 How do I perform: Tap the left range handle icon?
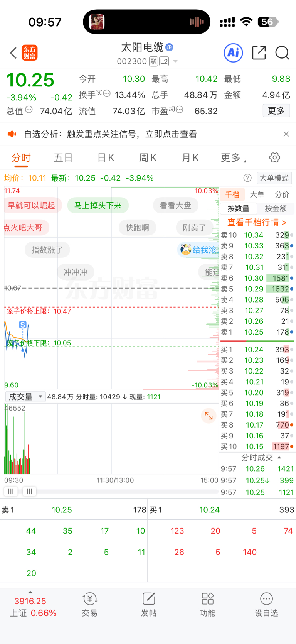[11, 491]
